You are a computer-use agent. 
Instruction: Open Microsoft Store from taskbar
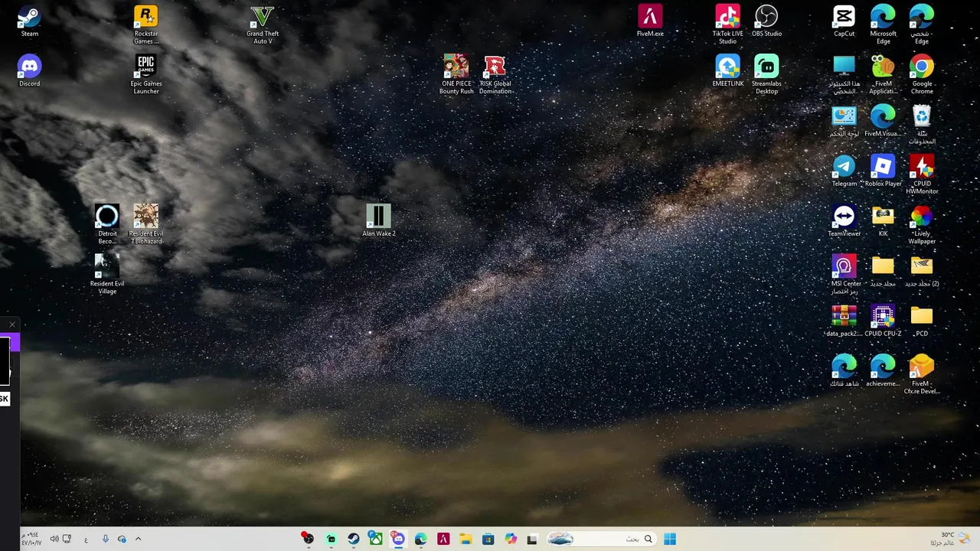point(488,539)
